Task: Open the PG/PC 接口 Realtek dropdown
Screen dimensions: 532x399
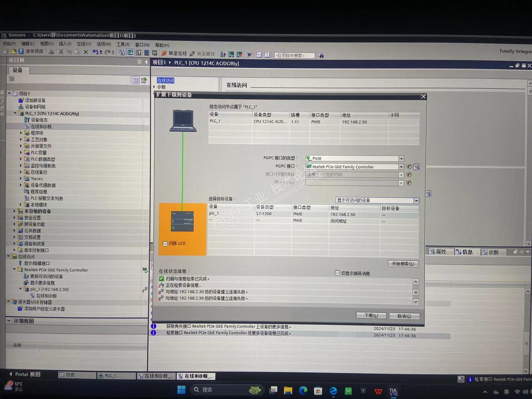Action: pos(401,167)
